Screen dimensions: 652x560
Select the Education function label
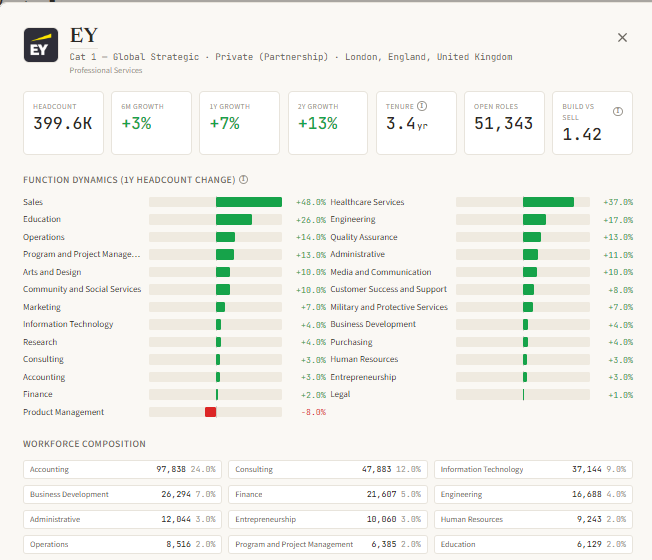point(42,219)
